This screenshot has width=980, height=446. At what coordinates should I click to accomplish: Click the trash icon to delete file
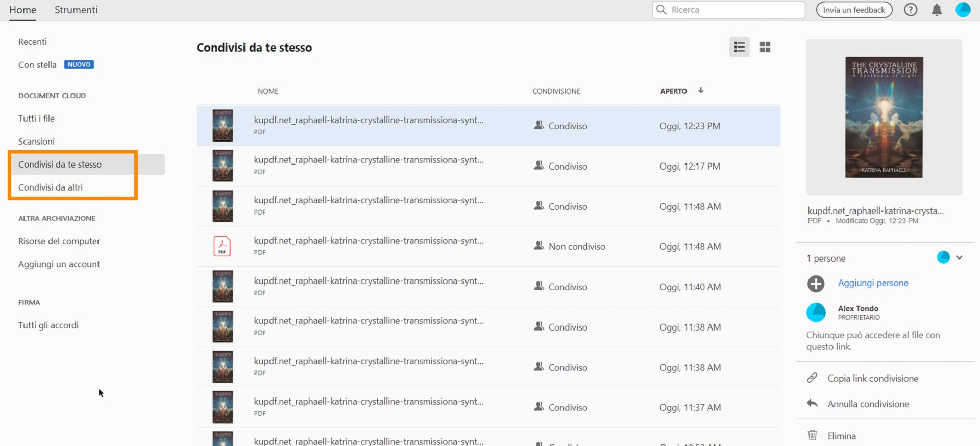[812, 435]
